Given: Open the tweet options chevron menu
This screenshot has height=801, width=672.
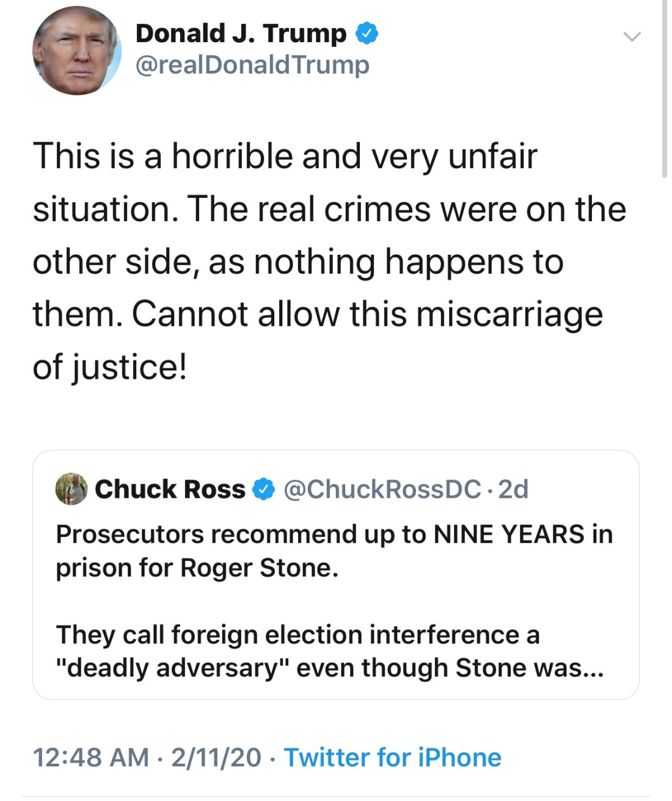Looking at the screenshot, I should [632, 37].
